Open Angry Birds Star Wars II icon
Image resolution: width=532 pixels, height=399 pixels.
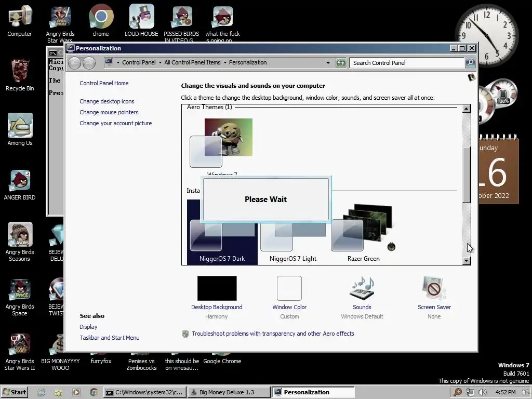20,352
